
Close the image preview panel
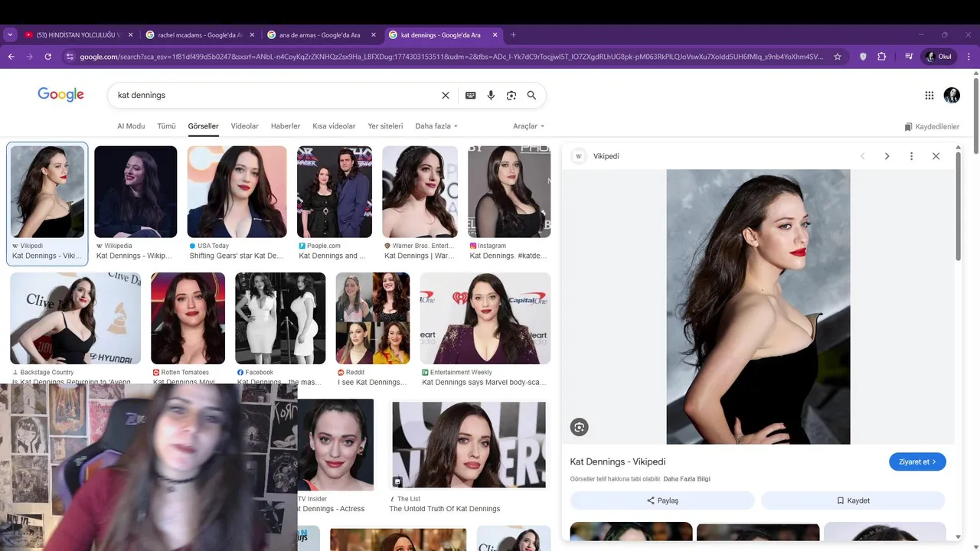tap(936, 156)
